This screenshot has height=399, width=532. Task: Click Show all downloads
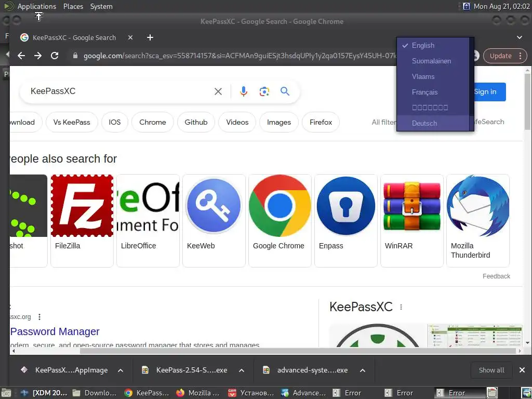point(491,370)
